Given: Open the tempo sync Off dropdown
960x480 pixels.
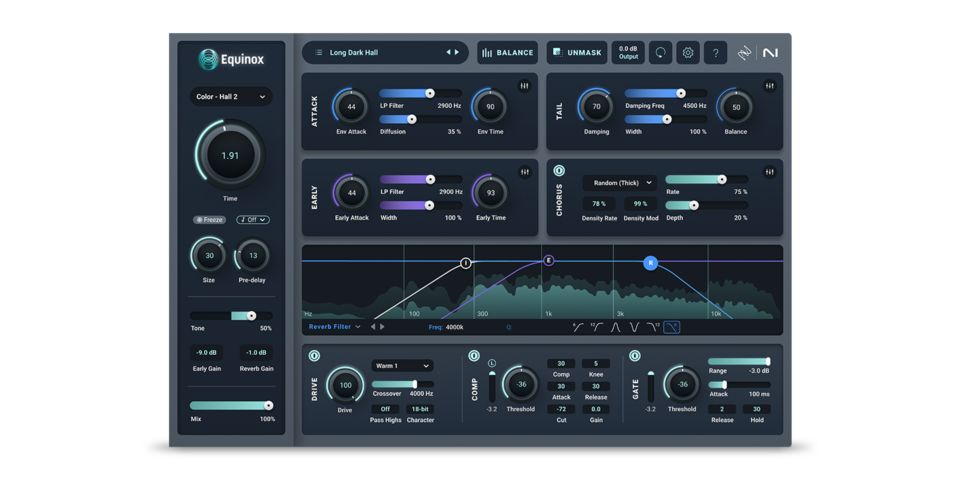Looking at the screenshot, I should [253, 220].
